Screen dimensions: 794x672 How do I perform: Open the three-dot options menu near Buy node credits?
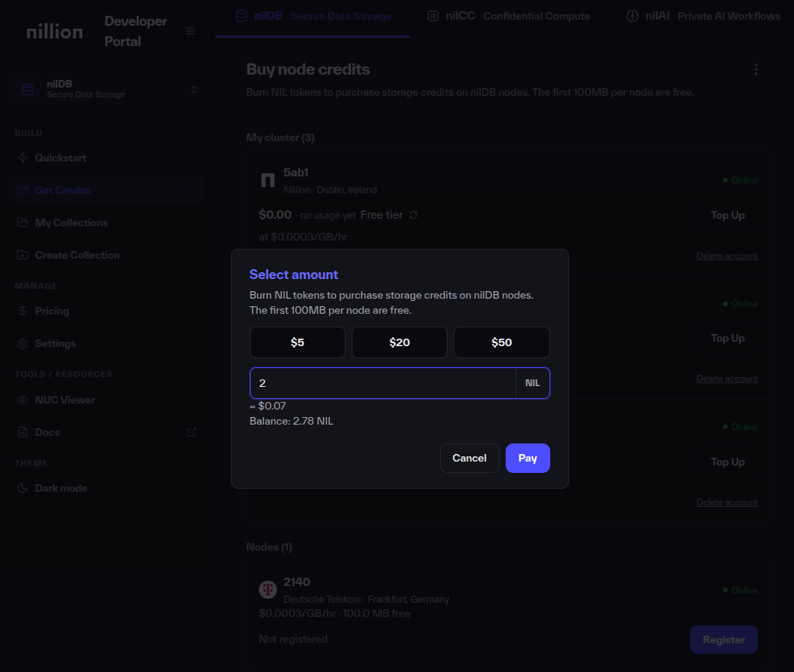click(x=756, y=69)
